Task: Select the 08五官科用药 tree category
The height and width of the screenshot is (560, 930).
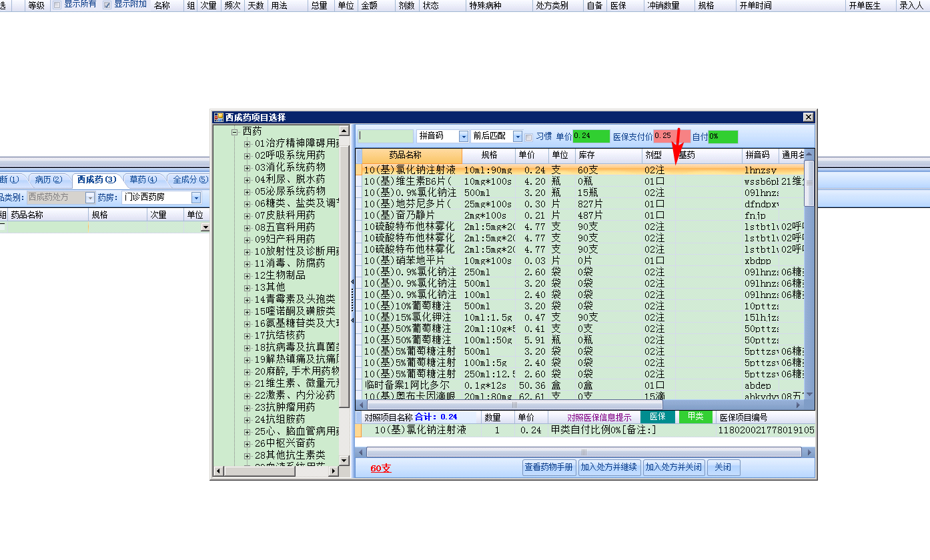Action: tap(285, 227)
